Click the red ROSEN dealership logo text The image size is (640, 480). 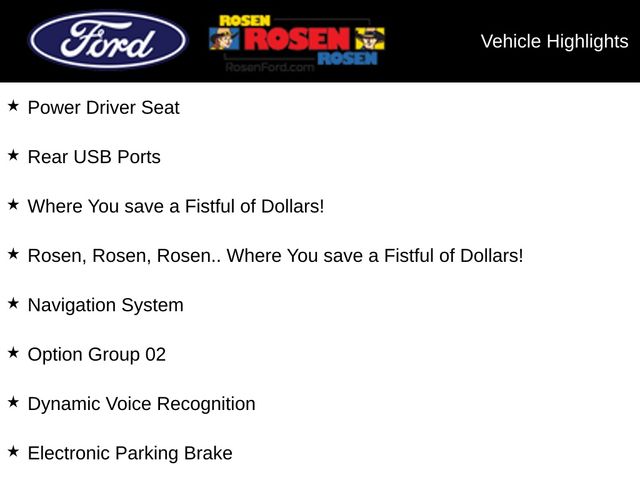coord(297,38)
